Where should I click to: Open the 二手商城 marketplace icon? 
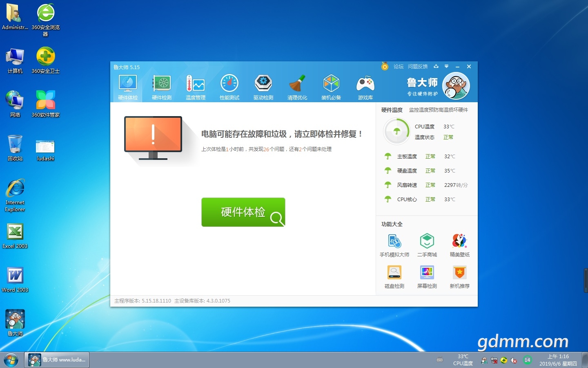(427, 245)
